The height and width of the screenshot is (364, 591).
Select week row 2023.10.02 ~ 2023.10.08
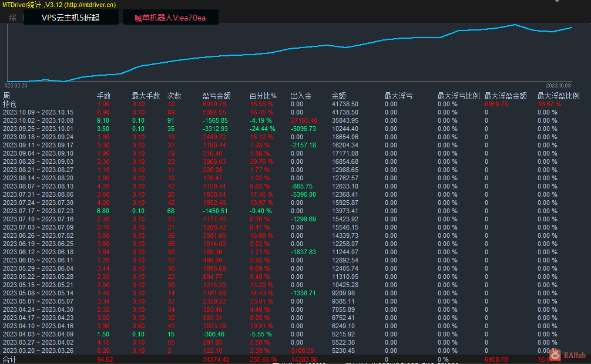tap(38, 120)
